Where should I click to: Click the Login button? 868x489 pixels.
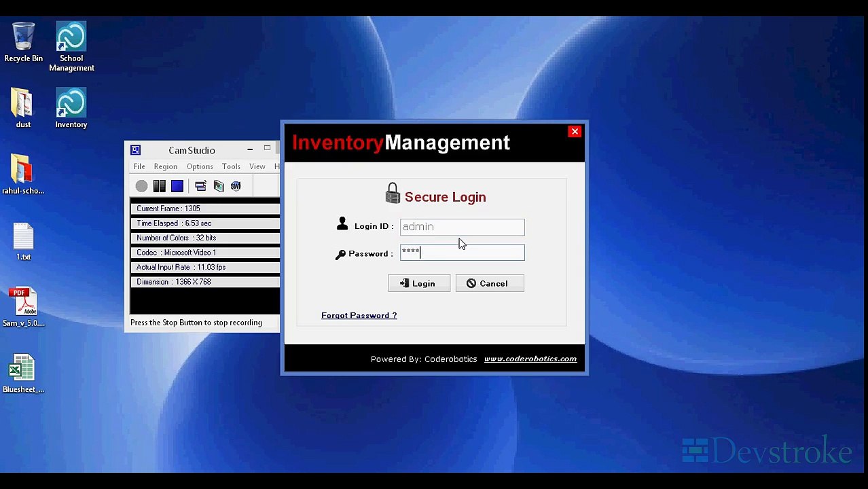419,283
